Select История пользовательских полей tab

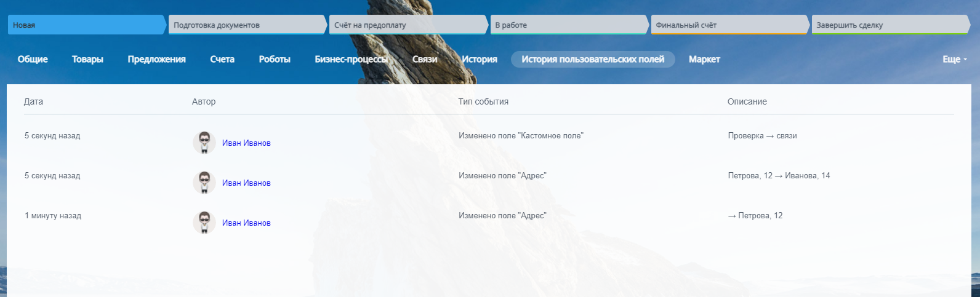click(x=593, y=60)
